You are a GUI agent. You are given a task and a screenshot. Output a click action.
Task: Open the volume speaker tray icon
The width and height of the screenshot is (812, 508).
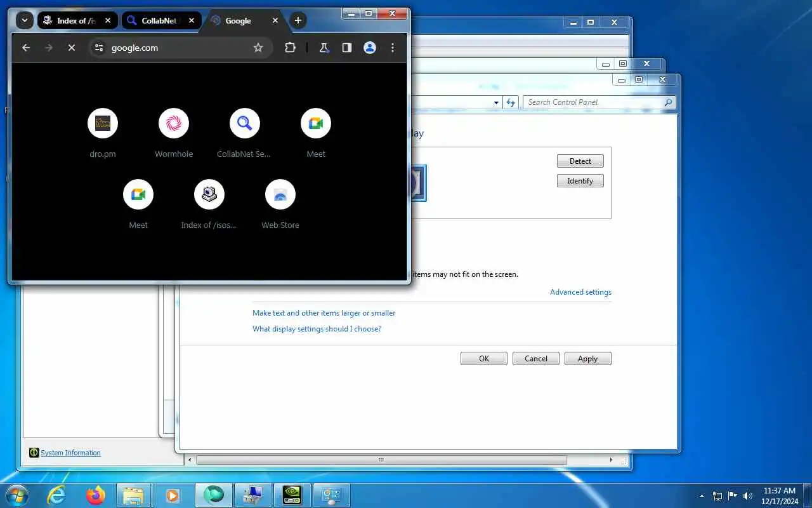click(x=748, y=496)
